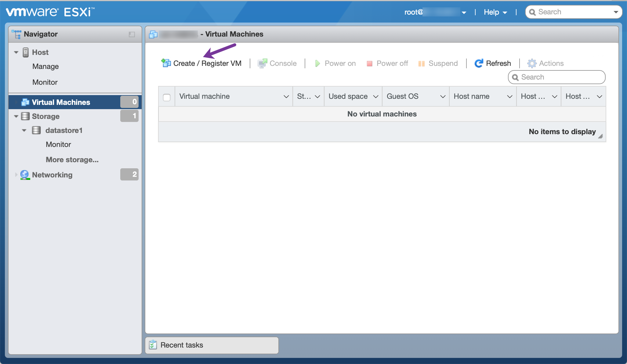This screenshot has width=627, height=364.
Task: Click the Console monitor icon
Action: click(x=262, y=63)
